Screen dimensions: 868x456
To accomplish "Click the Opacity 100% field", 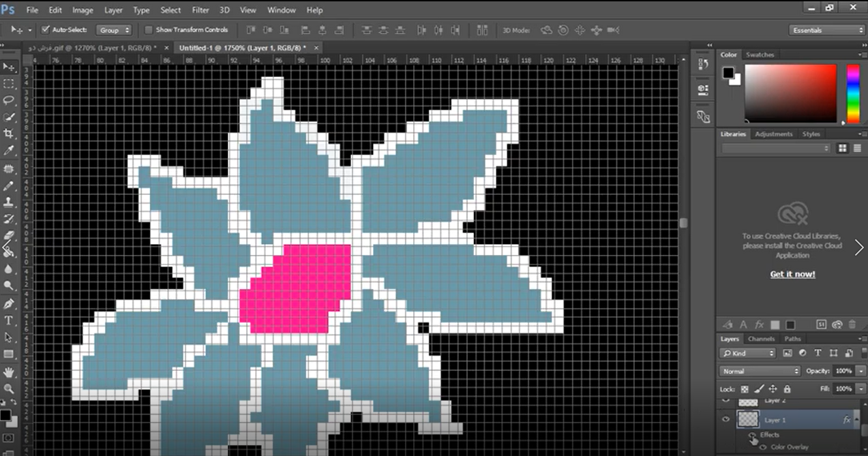I will (843, 371).
